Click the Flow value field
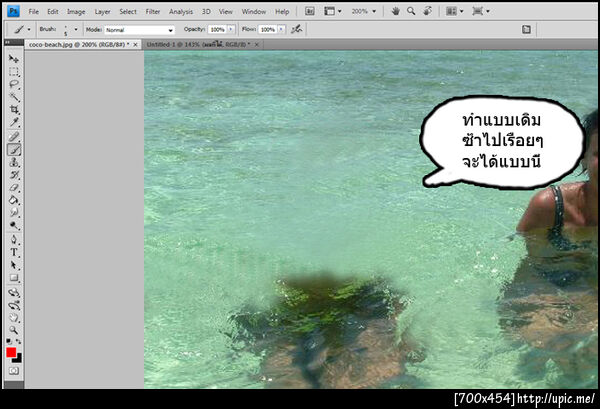The width and height of the screenshot is (600, 409). pyautogui.click(x=268, y=29)
